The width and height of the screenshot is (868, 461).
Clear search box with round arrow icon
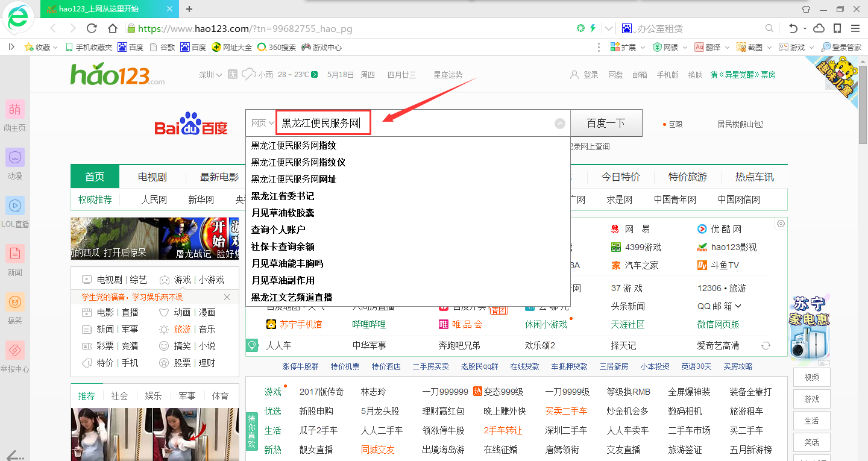[560, 123]
